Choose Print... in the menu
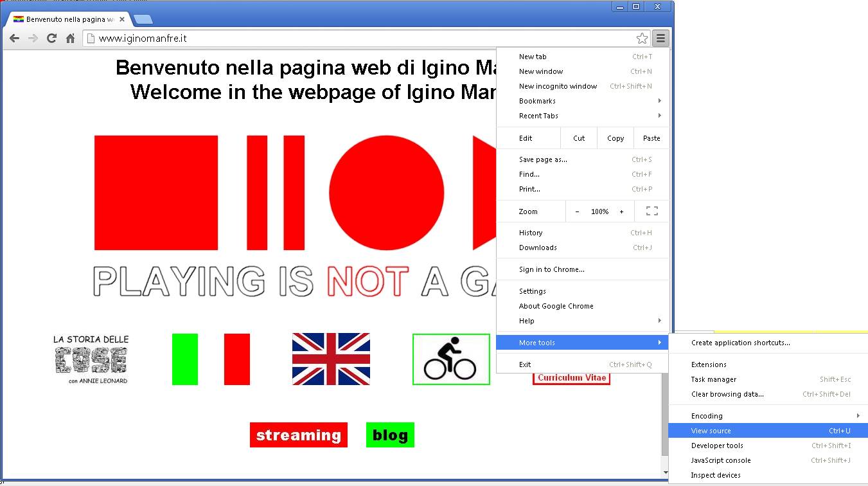Image resolution: width=868 pixels, height=486 pixels. pyautogui.click(x=583, y=189)
